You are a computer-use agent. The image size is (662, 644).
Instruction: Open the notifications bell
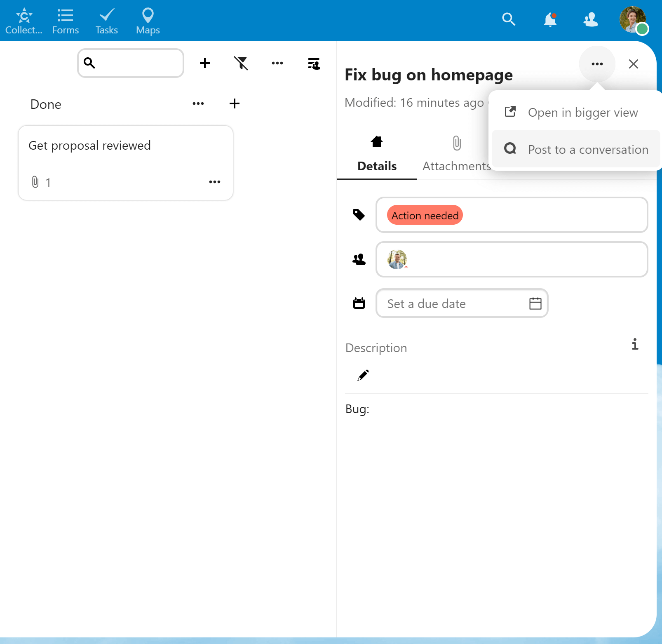pyautogui.click(x=550, y=19)
